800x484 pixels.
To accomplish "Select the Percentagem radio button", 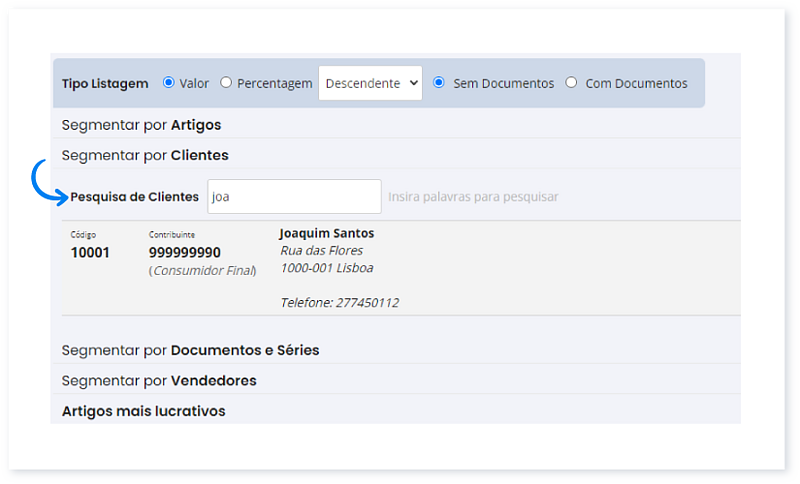I will [x=226, y=83].
